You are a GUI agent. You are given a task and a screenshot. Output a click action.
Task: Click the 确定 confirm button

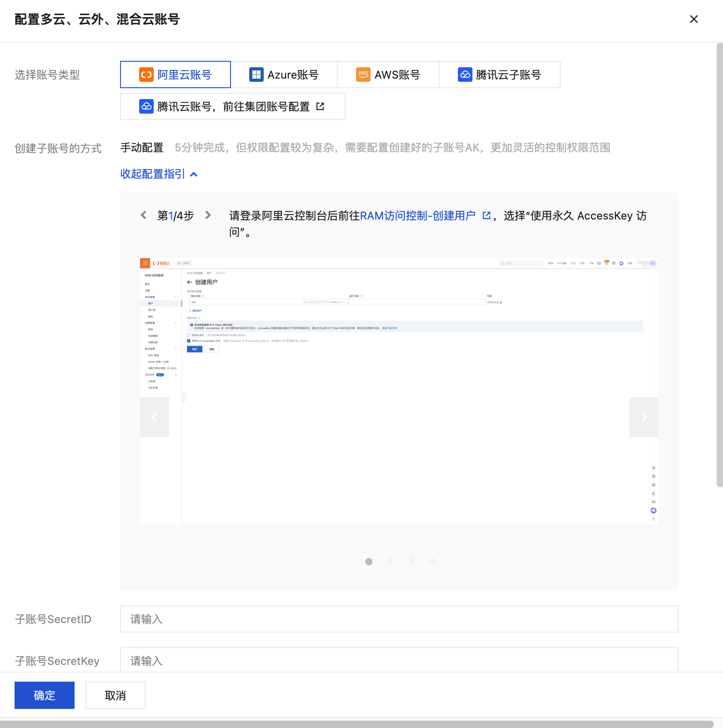point(45,695)
